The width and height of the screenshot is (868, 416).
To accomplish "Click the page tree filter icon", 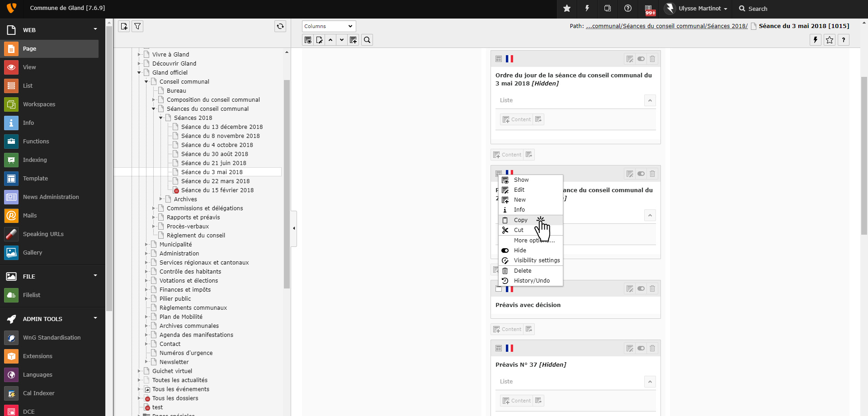I will (137, 27).
